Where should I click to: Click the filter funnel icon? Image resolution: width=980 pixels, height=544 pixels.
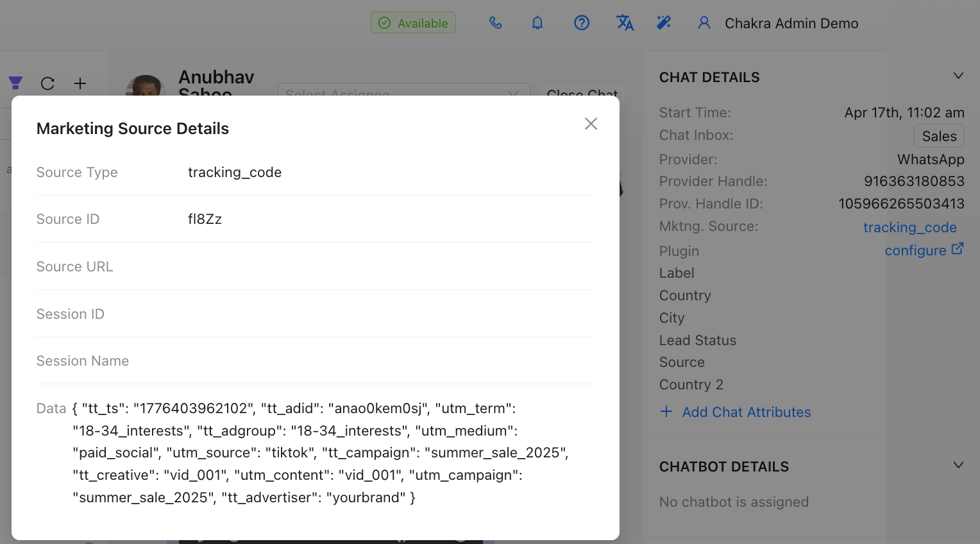point(15,83)
